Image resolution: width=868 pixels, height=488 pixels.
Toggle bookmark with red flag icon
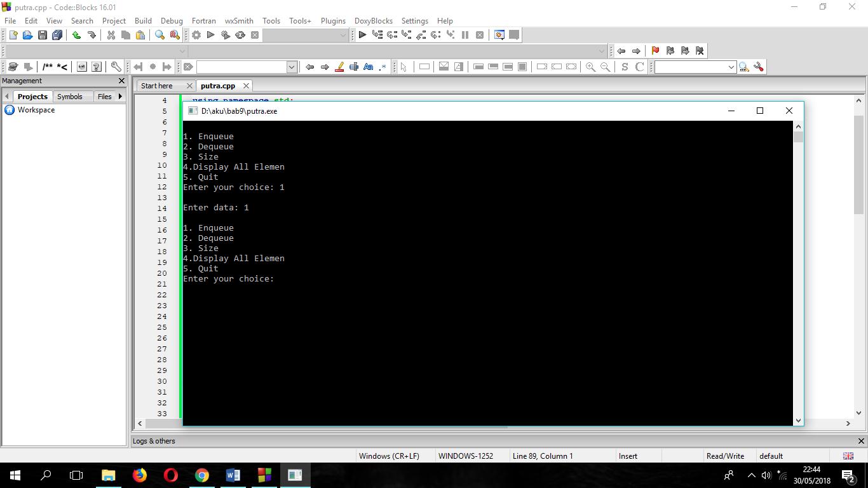point(655,51)
